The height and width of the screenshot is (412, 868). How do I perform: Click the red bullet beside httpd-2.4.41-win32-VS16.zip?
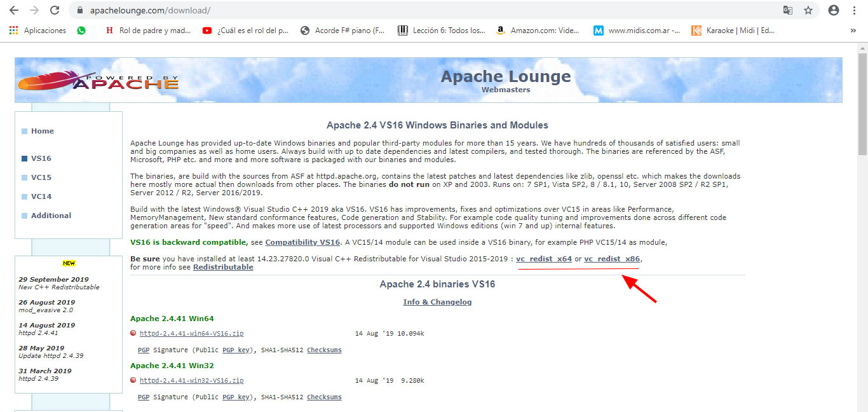[x=133, y=380]
